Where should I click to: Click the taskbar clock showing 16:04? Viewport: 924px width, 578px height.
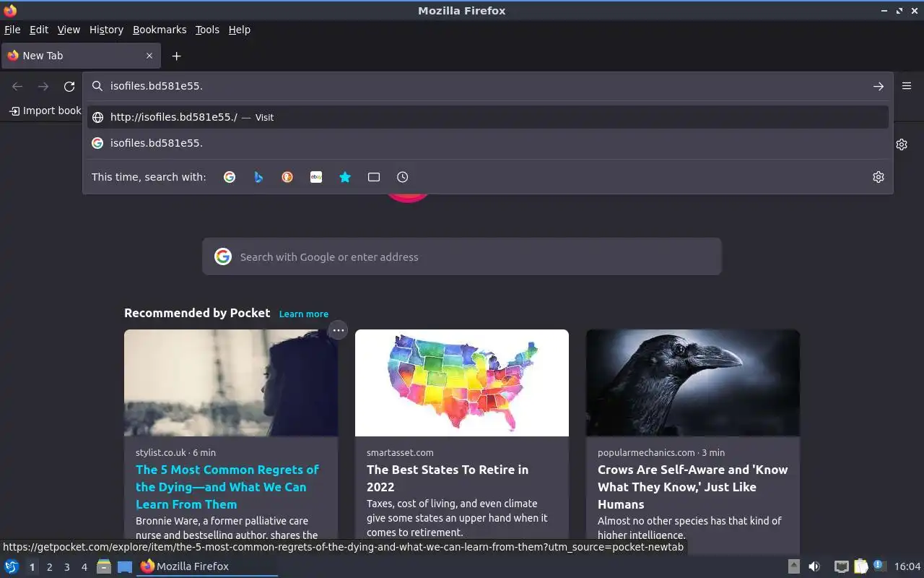tap(907, 566)
